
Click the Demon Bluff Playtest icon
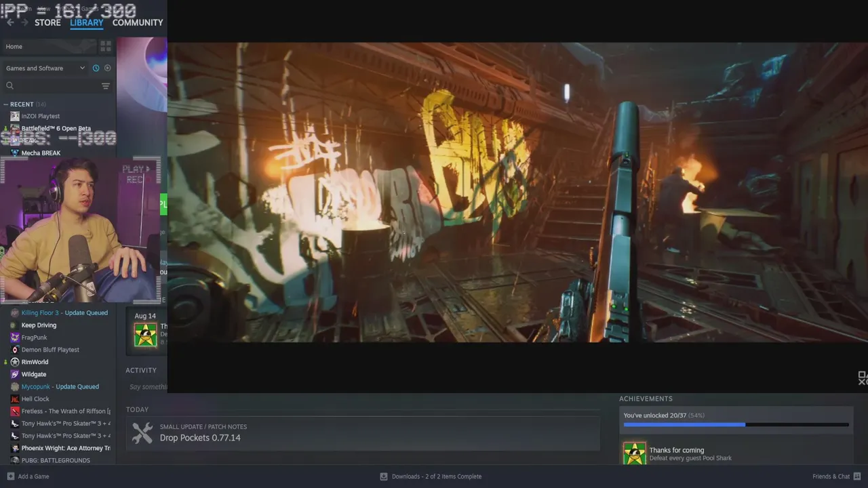coord(15,350)
